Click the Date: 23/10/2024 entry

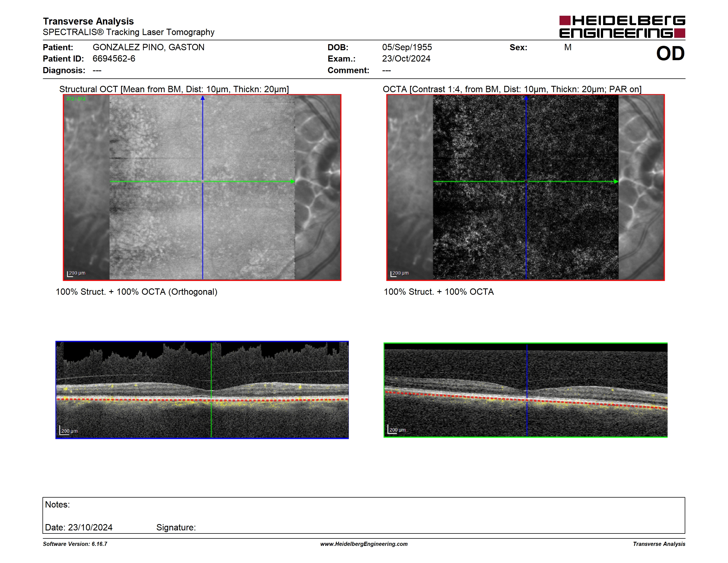pyautogui.click(x=79, y=527)
